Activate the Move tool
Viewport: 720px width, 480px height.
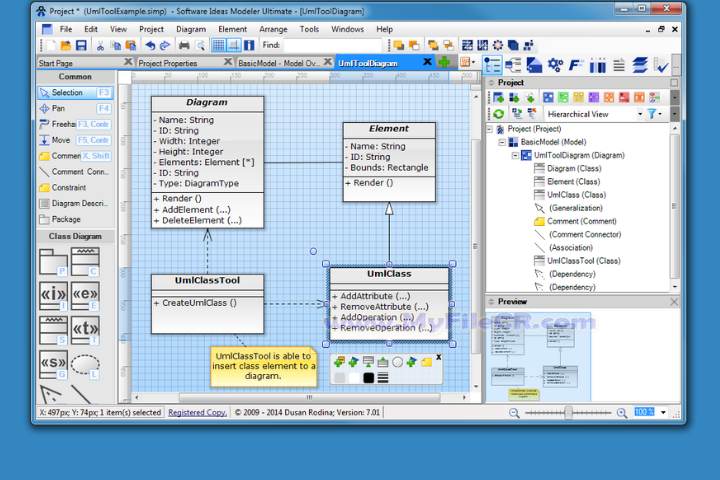click(75, 140)
